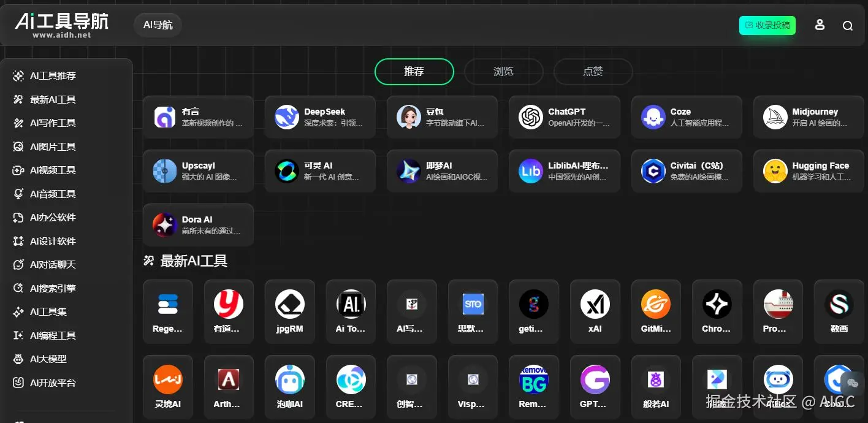The width and height of the screenshot is (868, 423).
Task: Open AI开放平台 sidebar entry
Action: point(53,383)
